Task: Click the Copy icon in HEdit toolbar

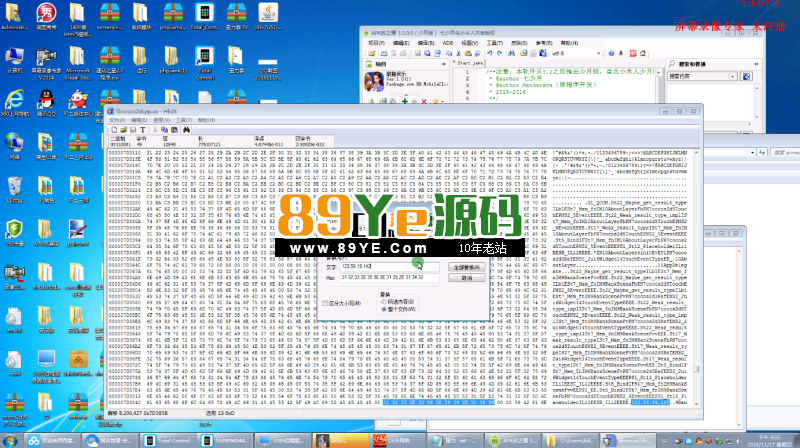Action: tap(164, 130)
